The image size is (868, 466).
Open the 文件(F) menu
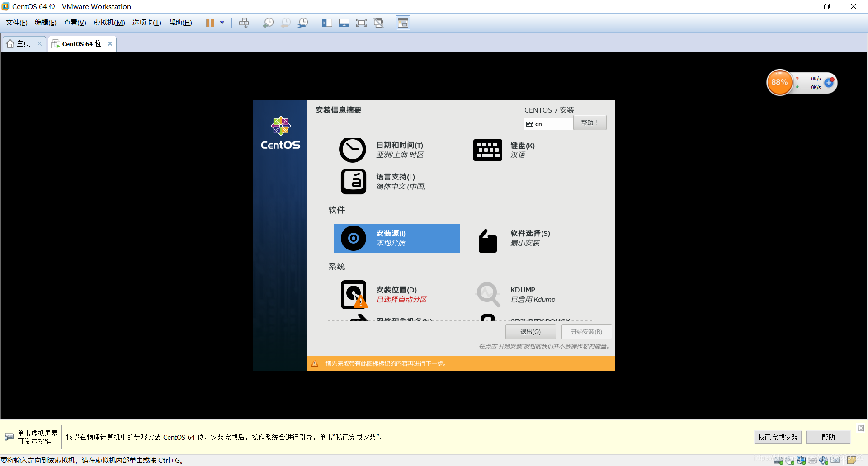pos(16,23)
